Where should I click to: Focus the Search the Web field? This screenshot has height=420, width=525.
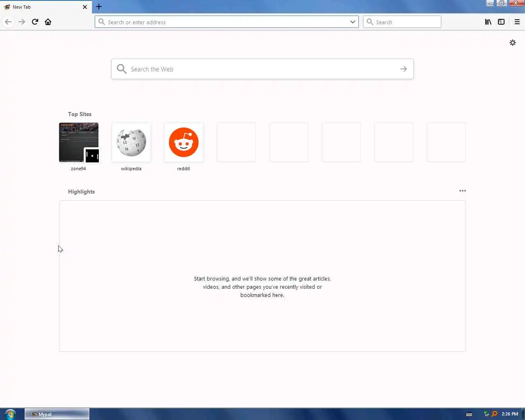point(262,69)
